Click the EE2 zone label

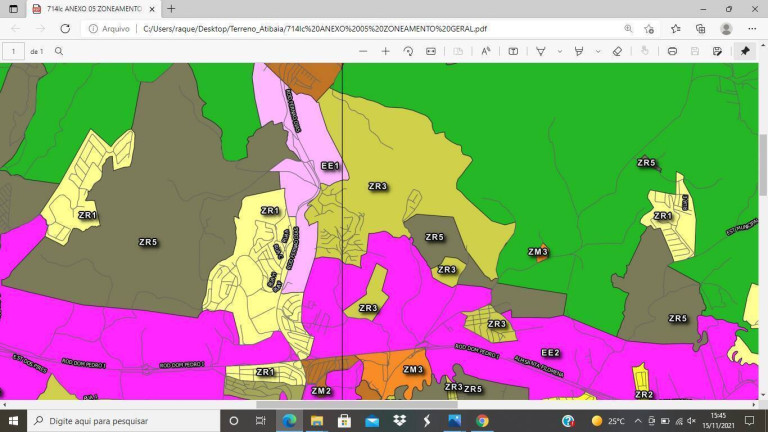pos(550,353)
